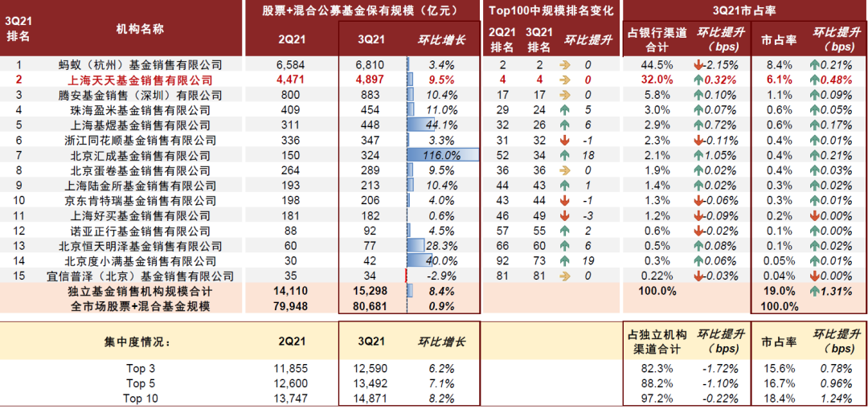Click green up arrow beside 1.05%

click(699, 156)
